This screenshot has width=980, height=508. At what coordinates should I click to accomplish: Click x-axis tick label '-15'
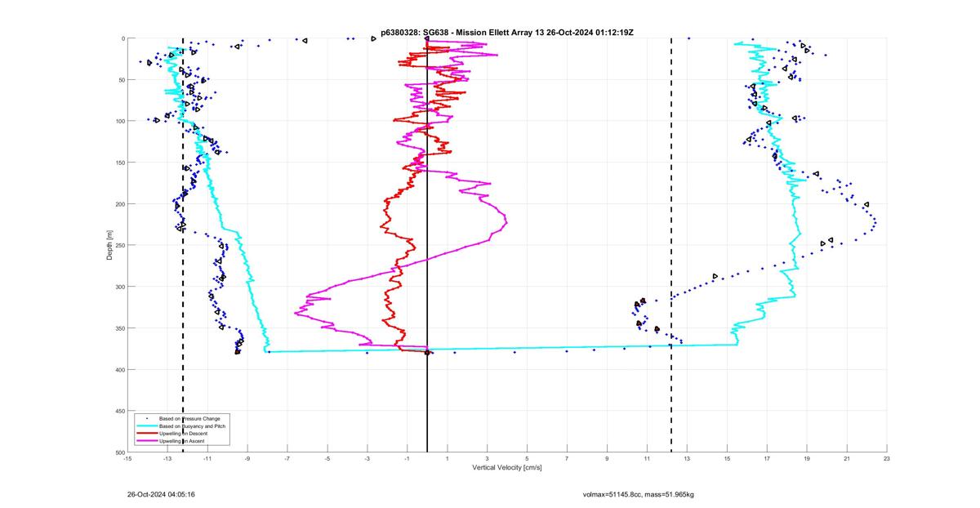(127, 458)
